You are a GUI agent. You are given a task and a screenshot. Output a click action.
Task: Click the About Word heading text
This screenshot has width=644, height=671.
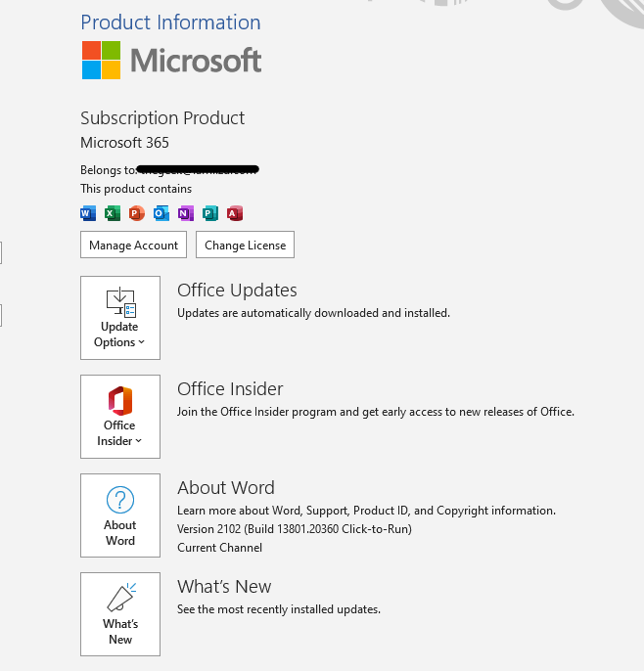point(226,488)
